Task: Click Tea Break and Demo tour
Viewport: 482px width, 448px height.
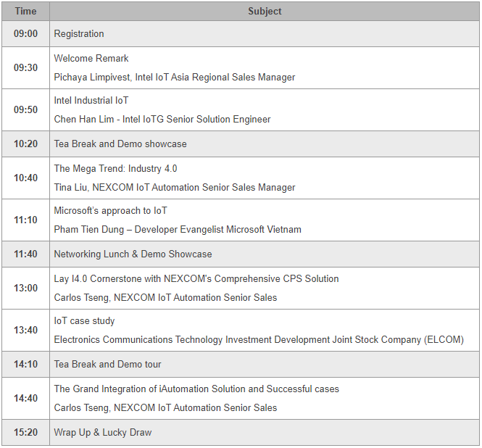Action: pyautogui.click(x=107, y=365)
